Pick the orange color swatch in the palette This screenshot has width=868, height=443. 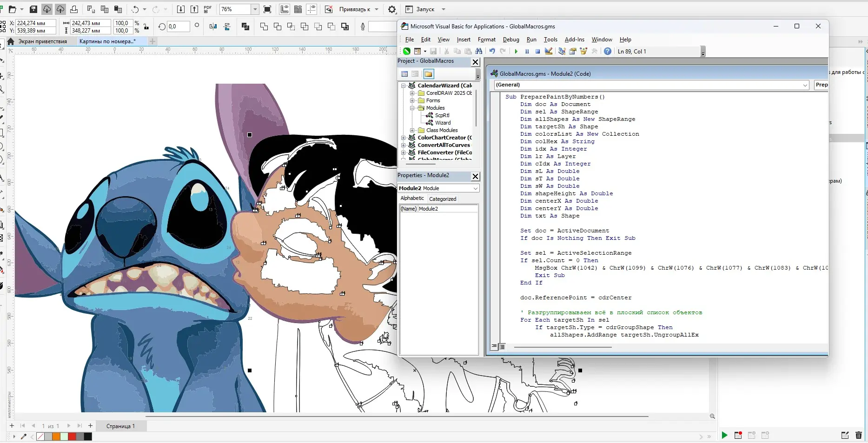[x=56, y=436]
